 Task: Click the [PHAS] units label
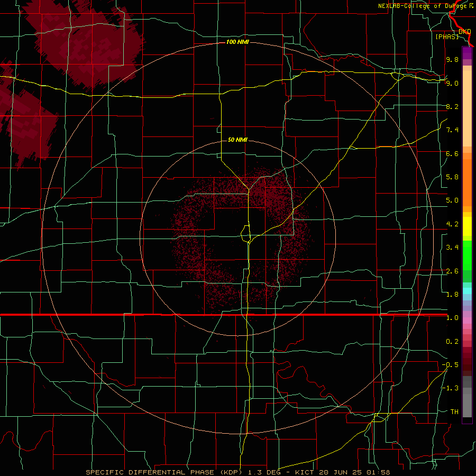tap(447, 36)
